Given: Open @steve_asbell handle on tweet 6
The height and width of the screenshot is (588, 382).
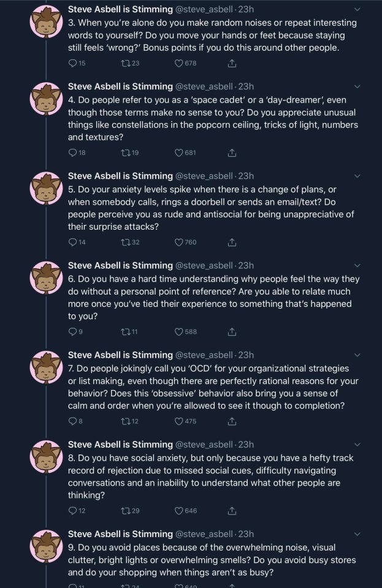Looking at the screenshot, I should coord(205,265).
